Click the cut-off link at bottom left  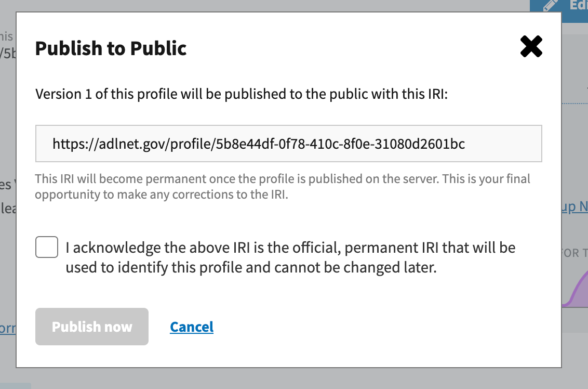click(8, 329)
